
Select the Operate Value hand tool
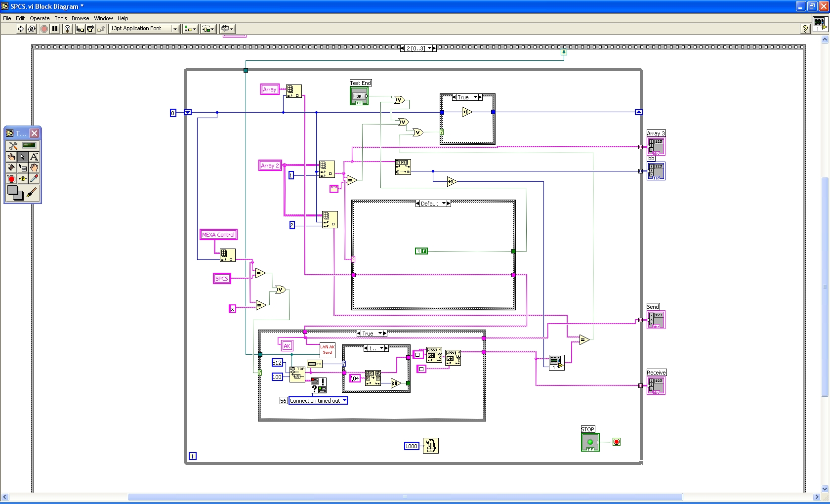coord(11,157)
